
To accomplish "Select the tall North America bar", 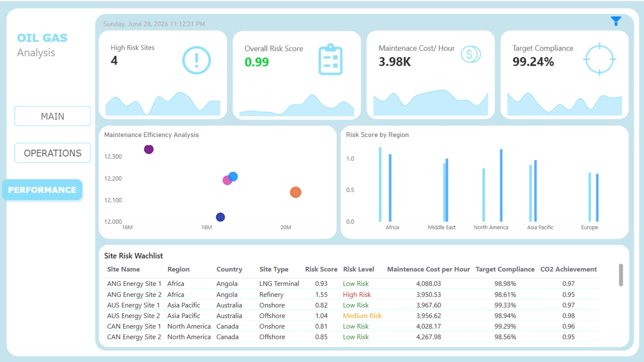I will click(501, 185).
